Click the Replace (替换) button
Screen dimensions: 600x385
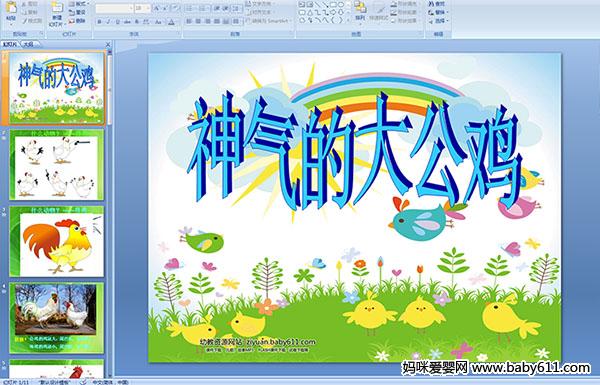pyautogui.click(x=437, y=12)
